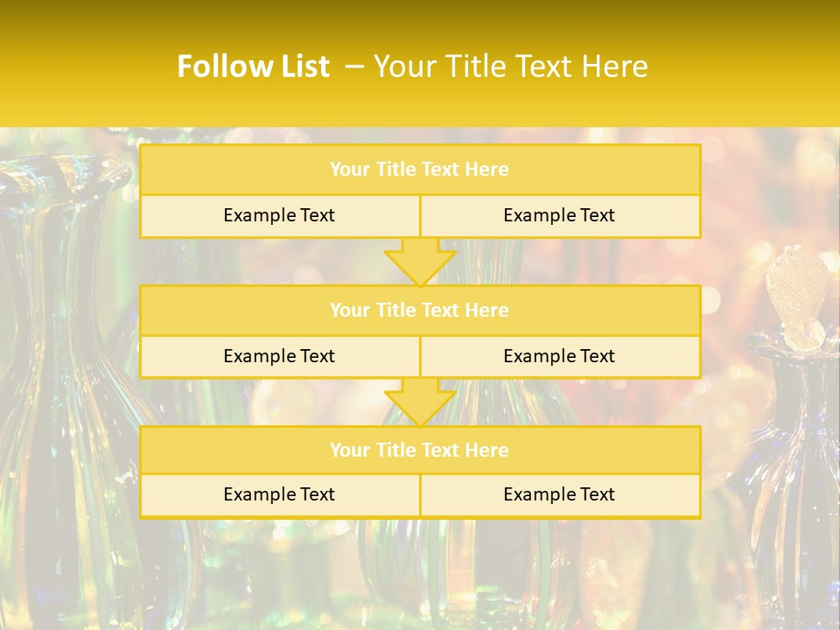Click the right Example Text cell in the third group
840x630 pixels.
[x=559, y=495]
